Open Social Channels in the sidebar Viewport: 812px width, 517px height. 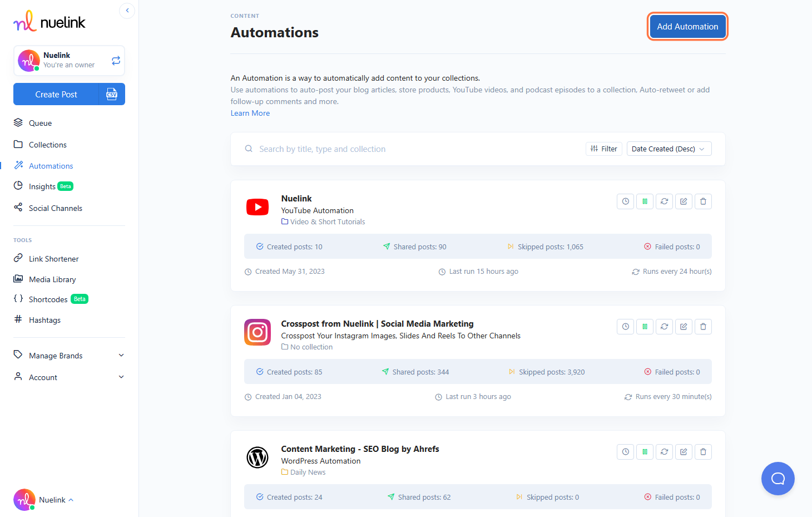(x=56, y=208)
